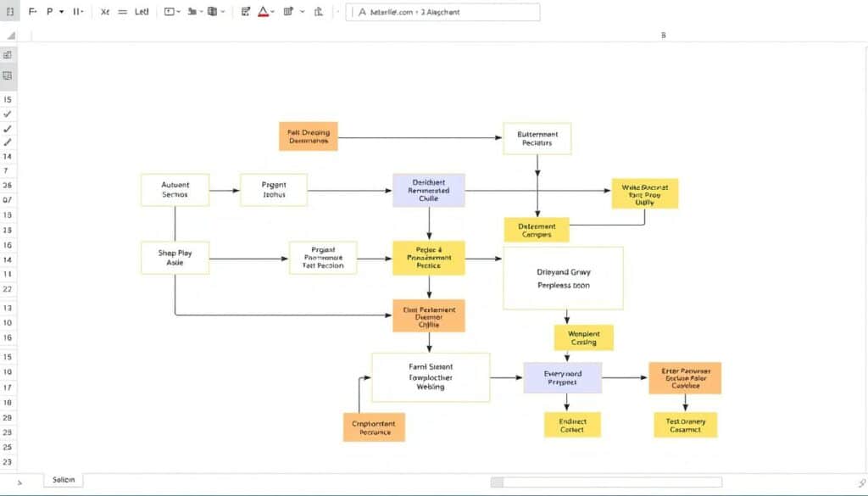This screenshot has height=496, width=868.
Task: Apply the red-underlined A font color
Action: pos(263,11)
